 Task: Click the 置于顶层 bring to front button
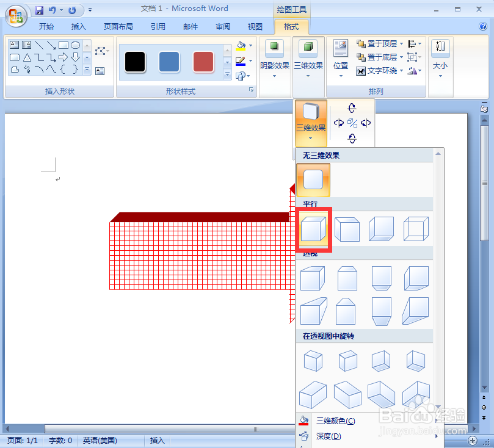click(377, 44)
